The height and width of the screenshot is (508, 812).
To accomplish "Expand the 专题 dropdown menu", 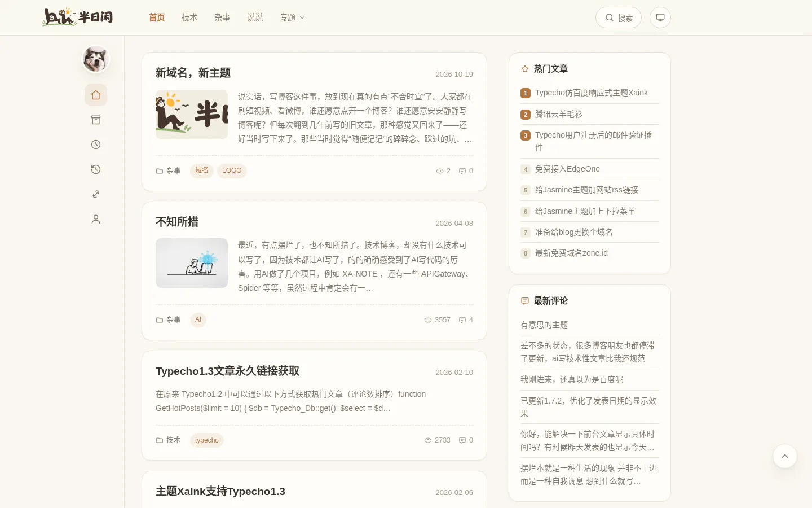I will [x=292, y=17].
